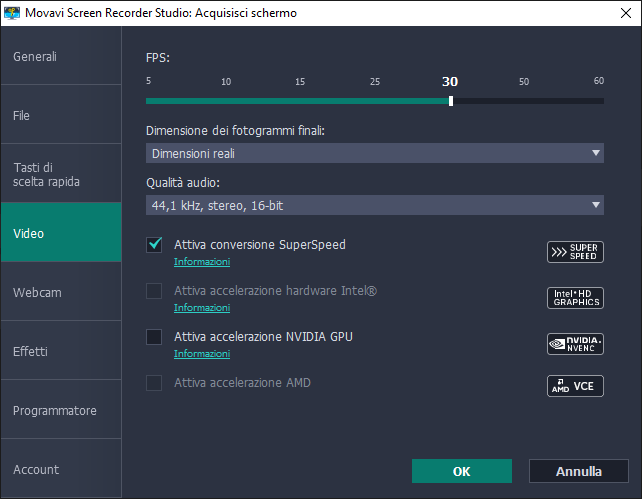Select the Tasti di scelta rapida tab
Viewport: 642px width, 499px height.
click(x=61, y=174)
